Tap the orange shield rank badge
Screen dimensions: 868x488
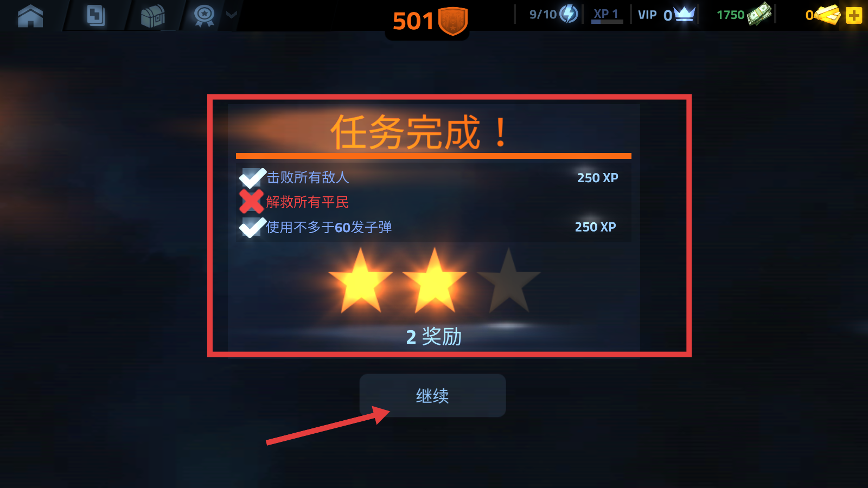pos(453,21)
